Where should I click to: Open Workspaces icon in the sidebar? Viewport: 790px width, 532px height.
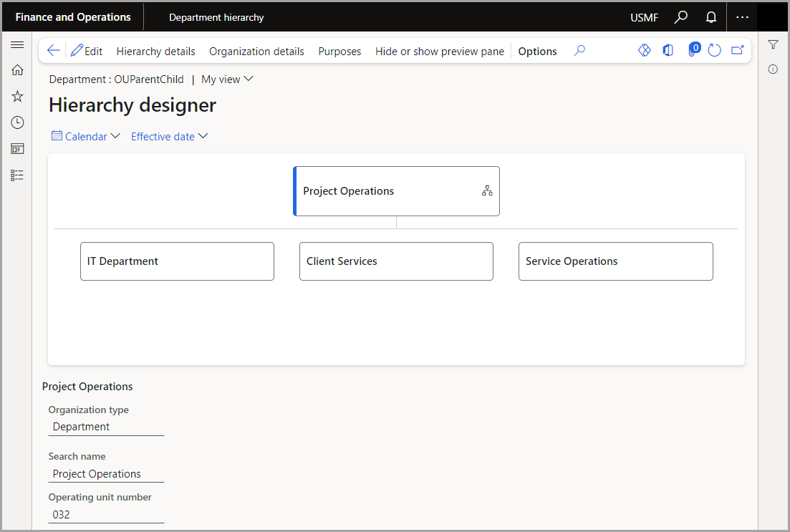pos(17,149)
